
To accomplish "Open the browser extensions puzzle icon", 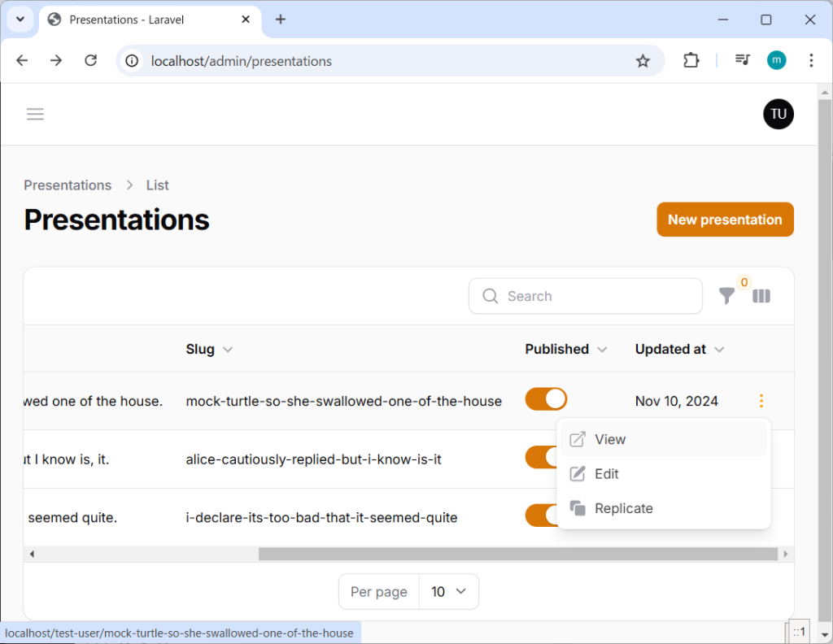I will coord(691,61).
